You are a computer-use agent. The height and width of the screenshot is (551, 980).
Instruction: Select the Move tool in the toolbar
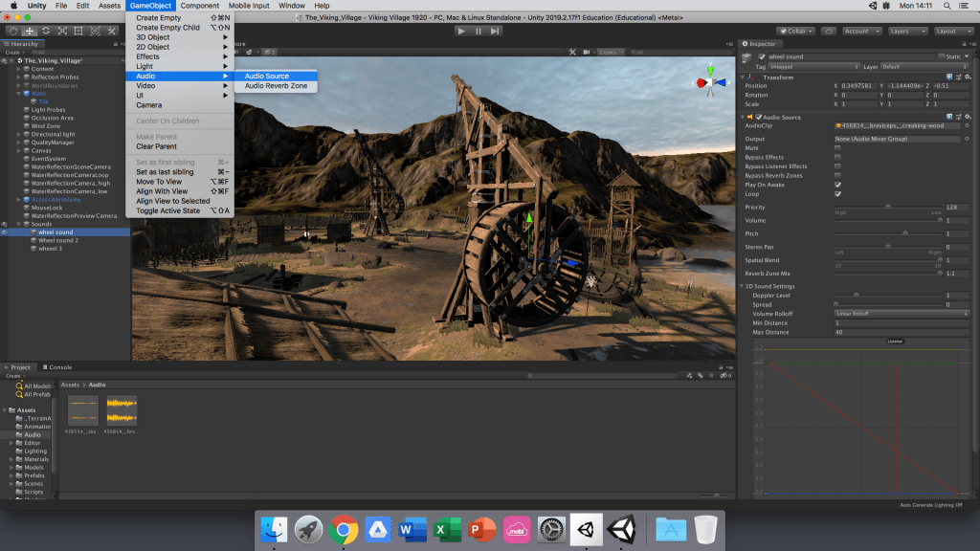tap(30, 31)
